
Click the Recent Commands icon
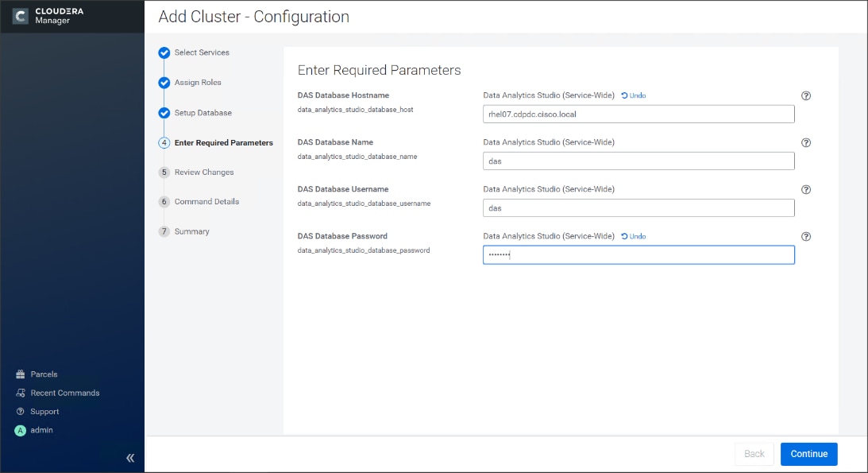[21, 393]
